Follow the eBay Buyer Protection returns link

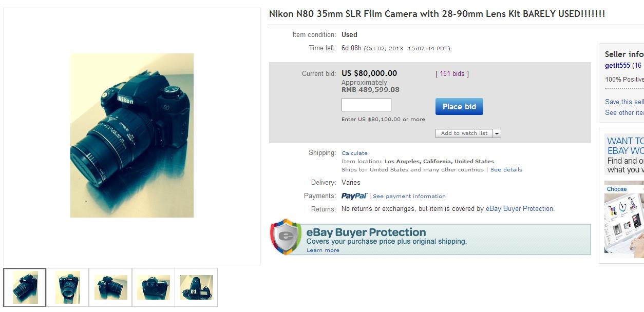coord(520,209)
